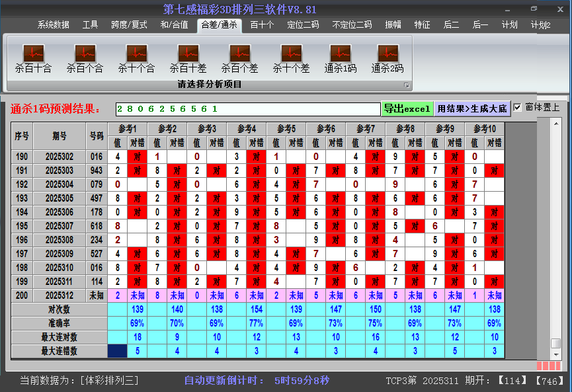Open the 定位二码 tab

click(303, 25)
